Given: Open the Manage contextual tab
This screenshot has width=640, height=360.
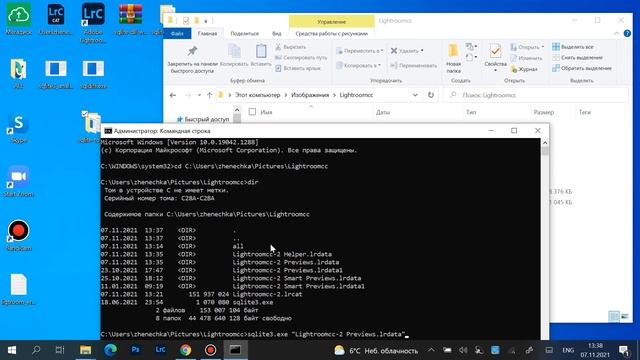Looking at the screenshot, I should pos(331,22).
